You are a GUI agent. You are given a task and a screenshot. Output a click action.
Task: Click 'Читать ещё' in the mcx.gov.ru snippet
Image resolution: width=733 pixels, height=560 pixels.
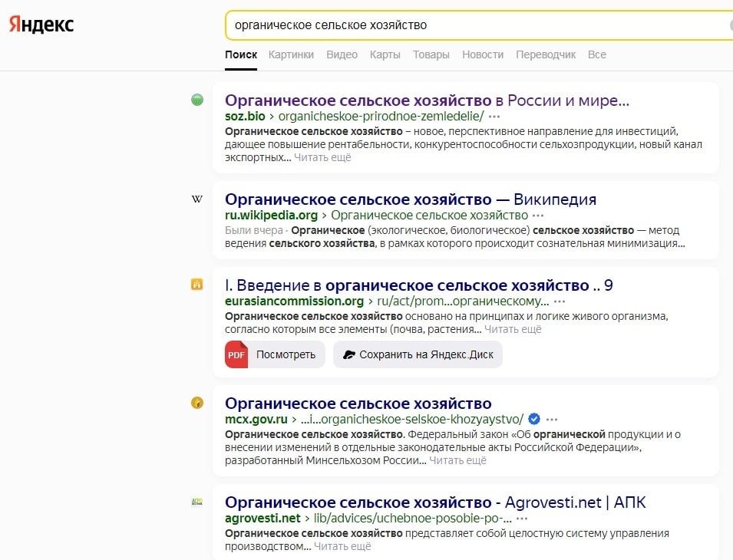[x=457, y=460]
